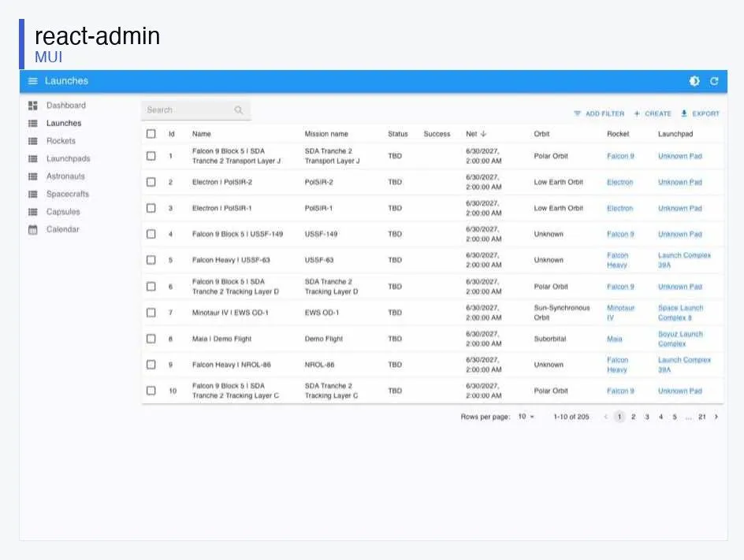
Task: Switch light/dark theme icon
Action: (x=694, y=81)
